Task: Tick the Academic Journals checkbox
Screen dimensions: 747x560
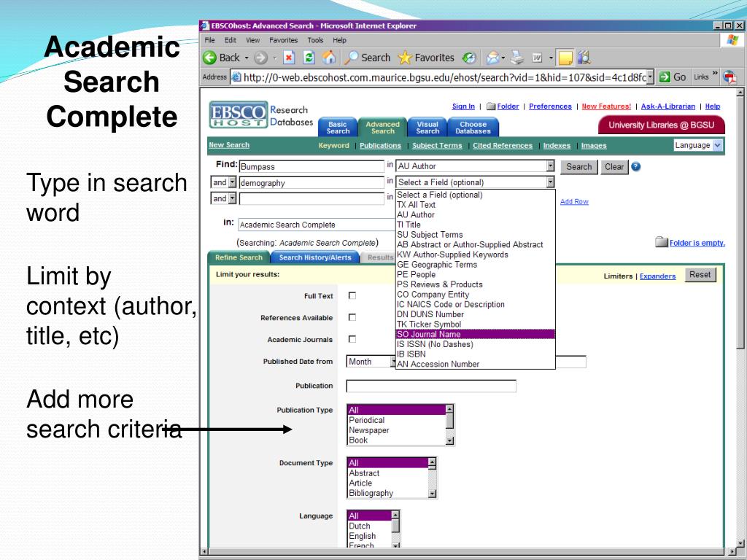Action: click(x=352, y=339)
